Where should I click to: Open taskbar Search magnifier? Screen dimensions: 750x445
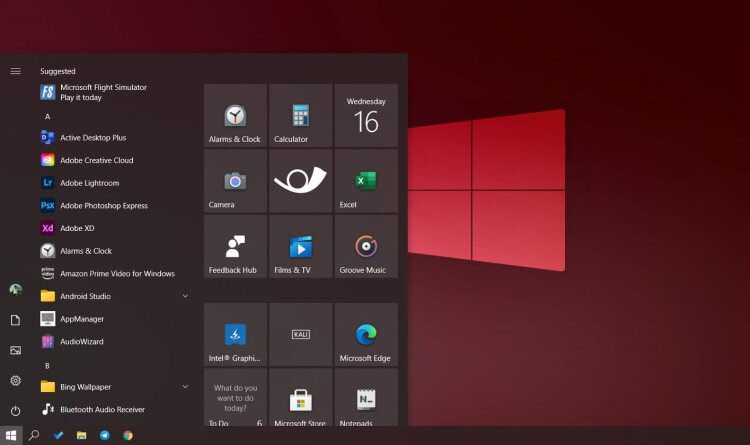(x=34, y=435)
